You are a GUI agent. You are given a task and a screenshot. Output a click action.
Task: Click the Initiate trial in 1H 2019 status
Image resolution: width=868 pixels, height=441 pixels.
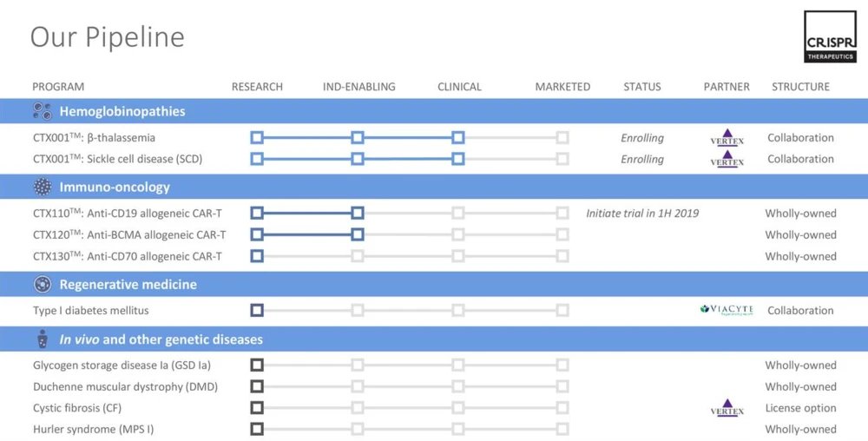click(x=642, y=214)
